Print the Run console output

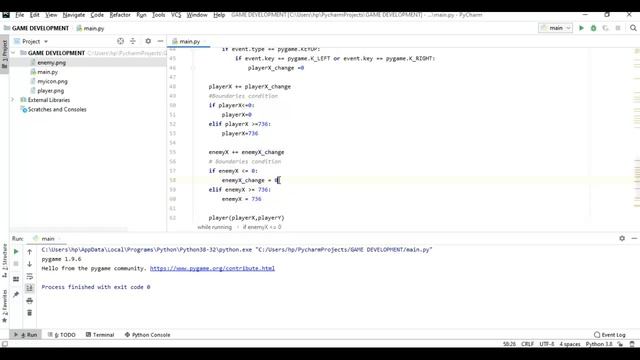(x=29, y=301)
